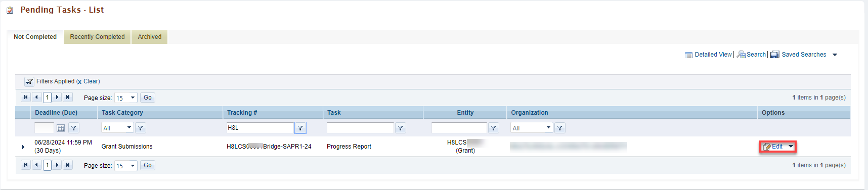Sort by Task column header
This screenshot has width=868, height=190.
334,113
